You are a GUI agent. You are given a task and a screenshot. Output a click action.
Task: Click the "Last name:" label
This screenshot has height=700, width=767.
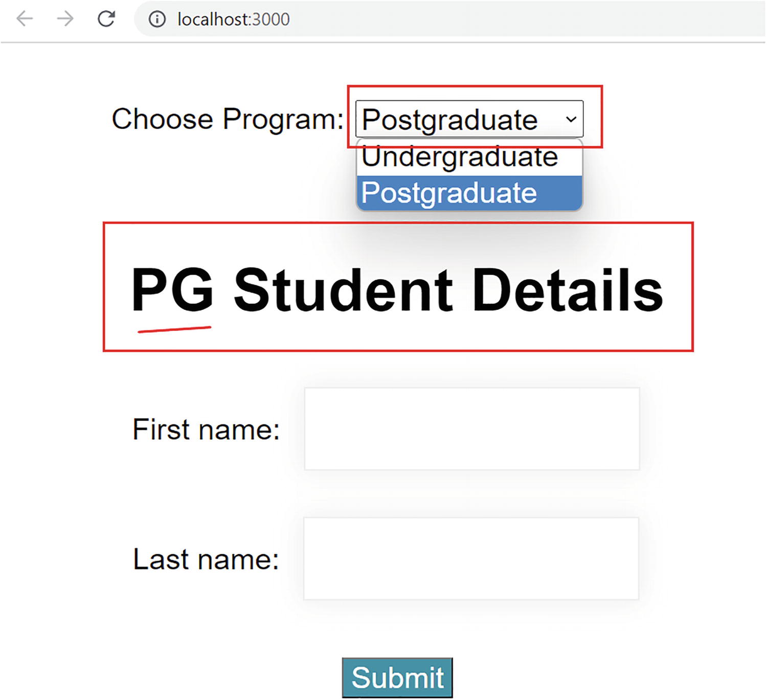tap(206, 559)
